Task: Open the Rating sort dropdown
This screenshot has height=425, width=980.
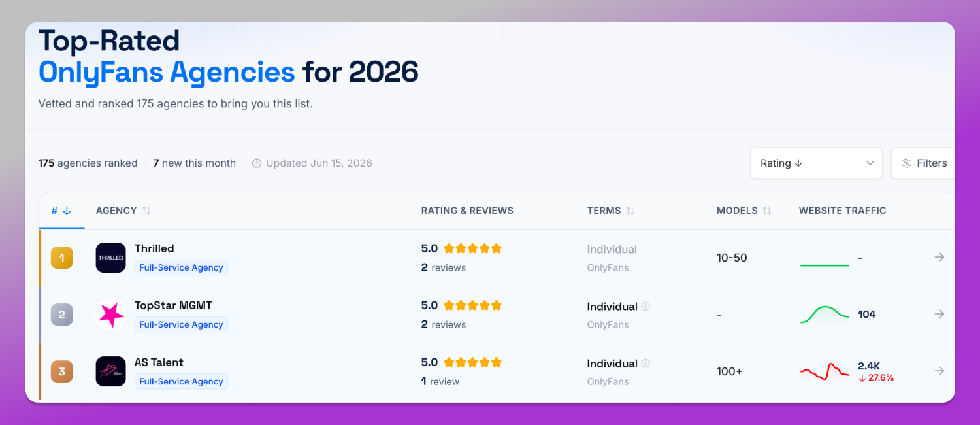Action: 816,163
